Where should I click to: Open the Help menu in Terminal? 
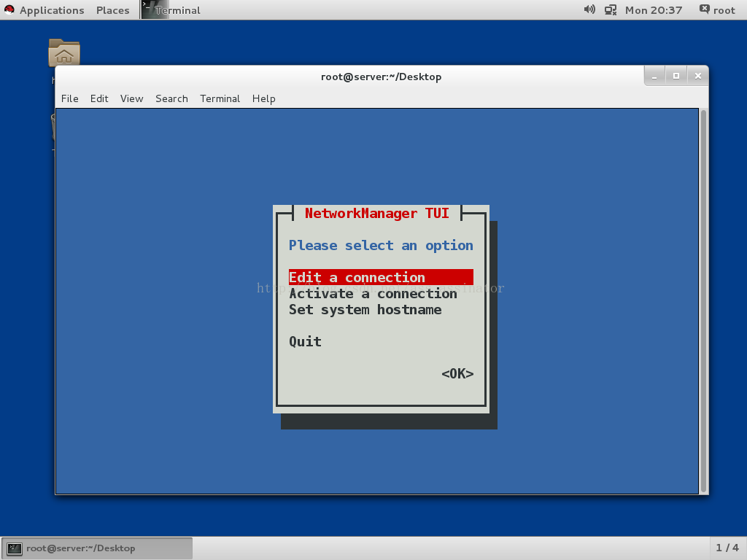pos(263,98)
